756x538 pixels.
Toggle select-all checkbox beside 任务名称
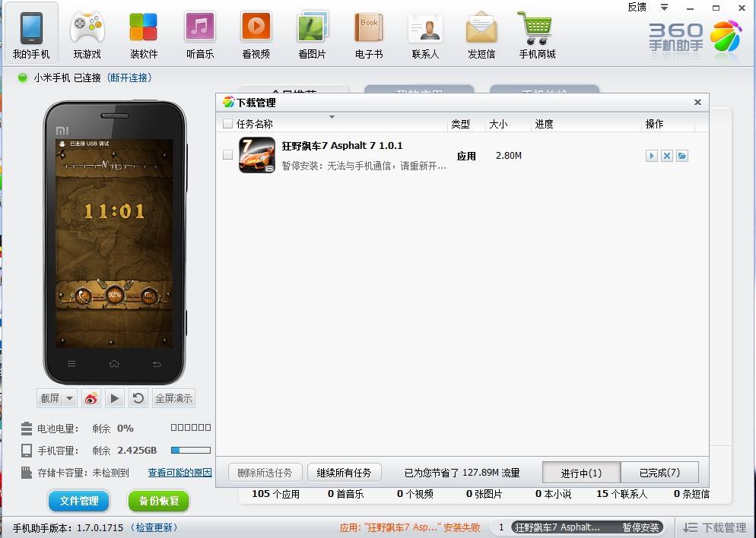[x=227, y=124]
